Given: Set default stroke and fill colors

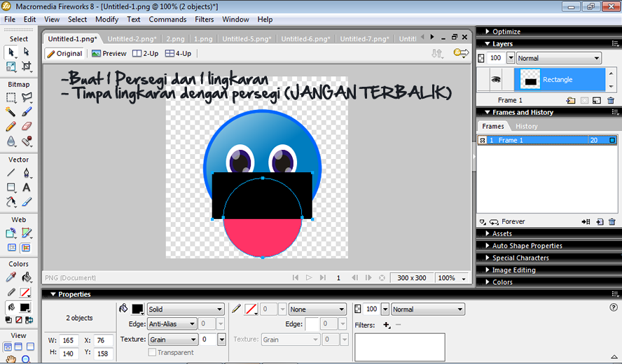Looking at the screenshot, I should pyautogui.click(x=8, y=320).
